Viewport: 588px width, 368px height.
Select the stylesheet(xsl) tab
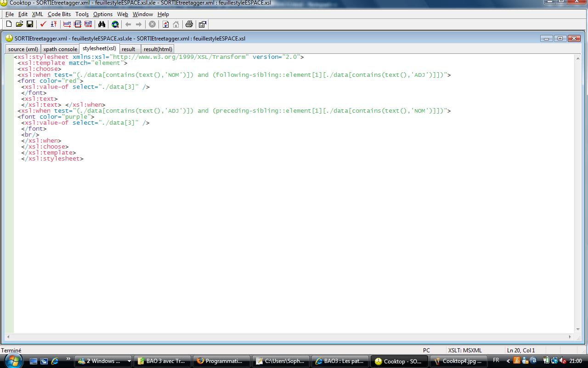coord(99,48)
